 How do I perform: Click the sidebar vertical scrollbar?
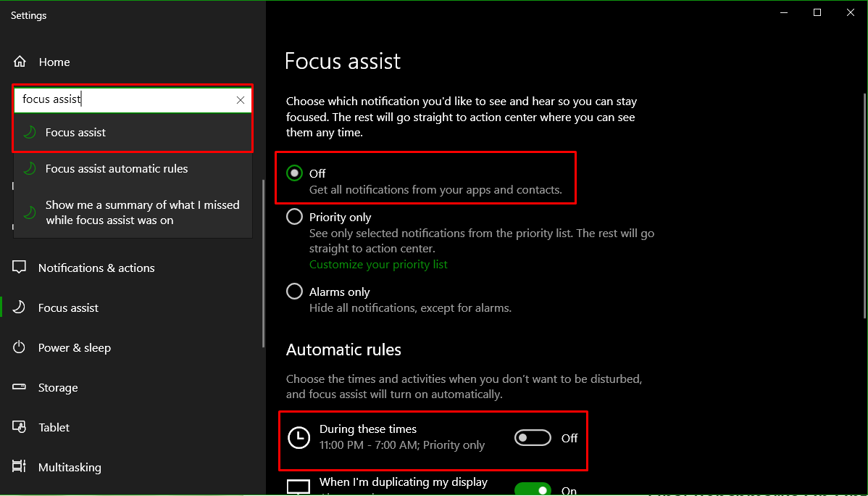[x=263, y=263]
